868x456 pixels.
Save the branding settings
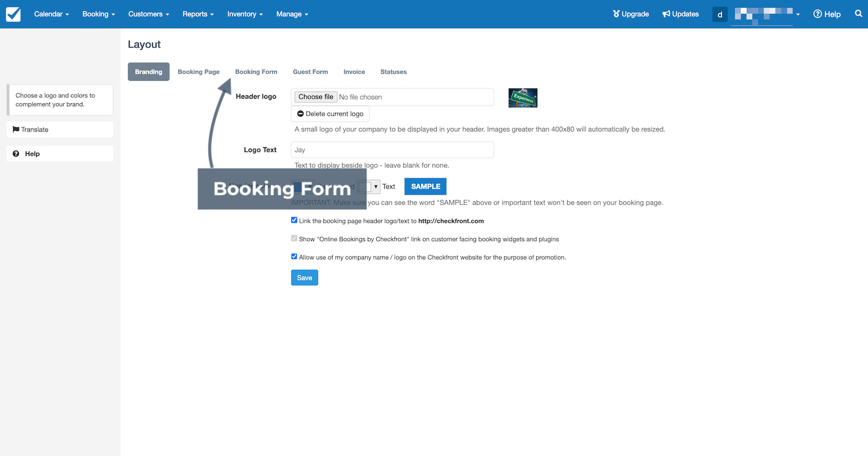[x=305, y=278]
